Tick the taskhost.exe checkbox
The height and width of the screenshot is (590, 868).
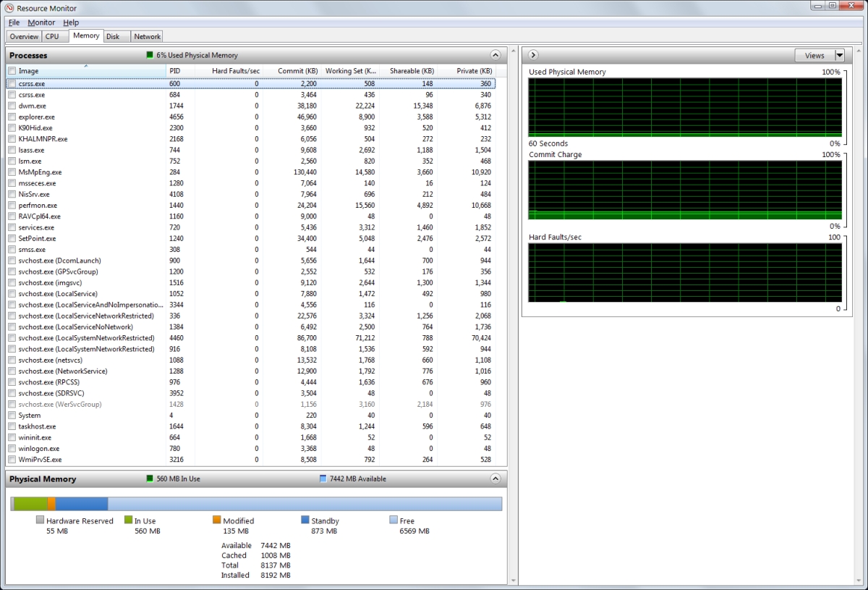click(x=12, y=426)
